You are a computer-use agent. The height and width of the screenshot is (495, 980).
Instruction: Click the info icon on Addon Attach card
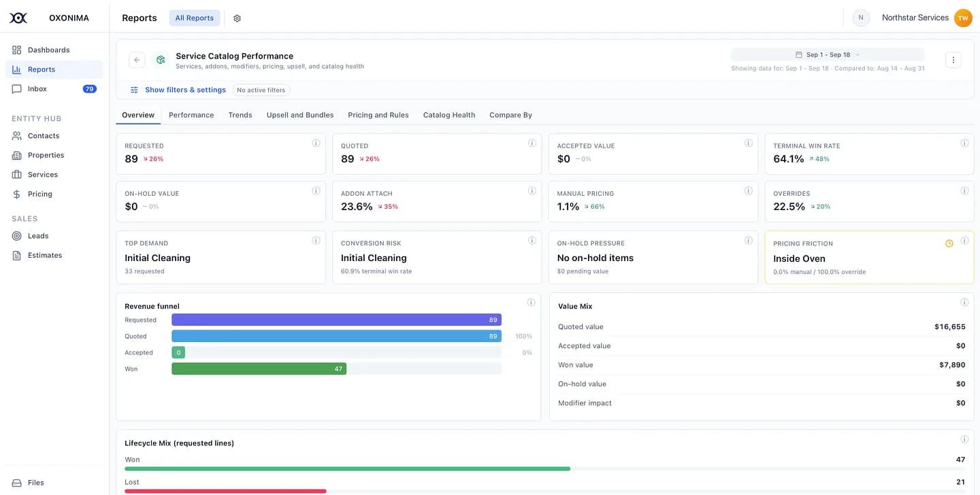pyautogui.click(x=532, y=190)
